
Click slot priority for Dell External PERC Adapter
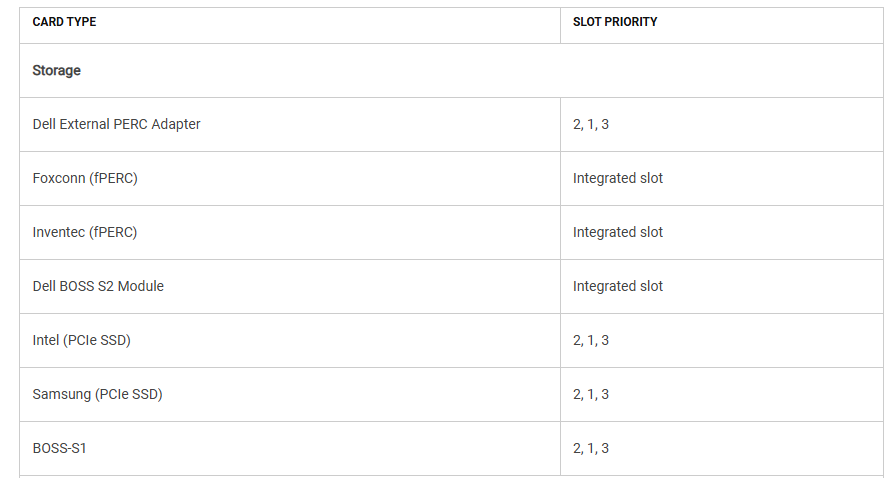591,125
